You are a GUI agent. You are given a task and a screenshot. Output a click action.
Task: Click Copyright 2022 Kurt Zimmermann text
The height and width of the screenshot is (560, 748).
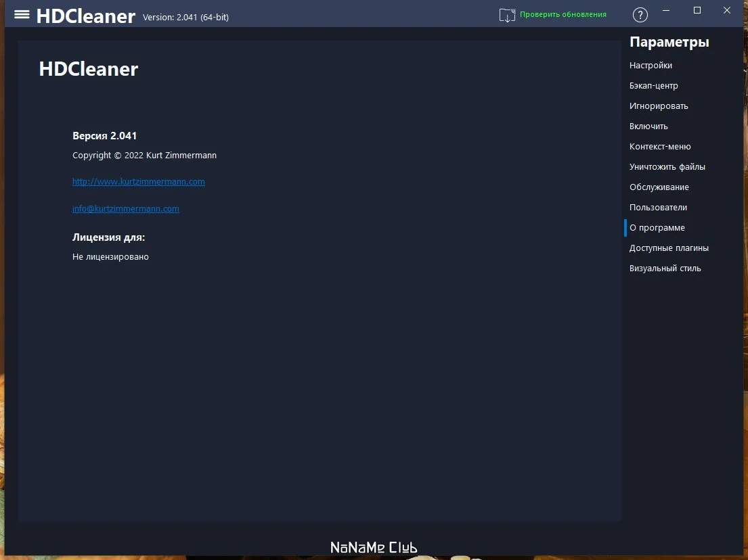pyautogui.click(x=144, y=156)
